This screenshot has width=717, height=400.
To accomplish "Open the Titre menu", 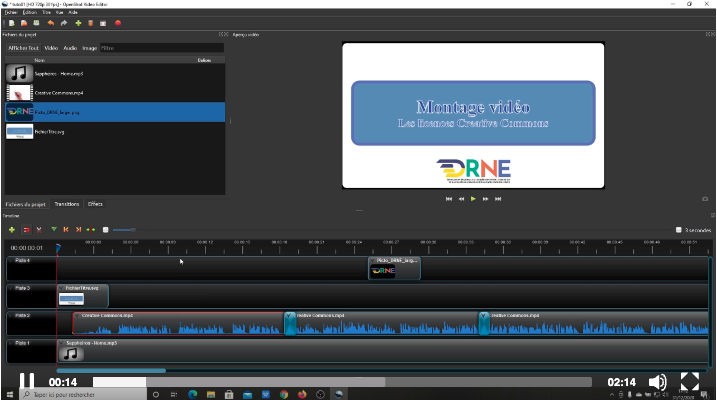I will 47,12.
